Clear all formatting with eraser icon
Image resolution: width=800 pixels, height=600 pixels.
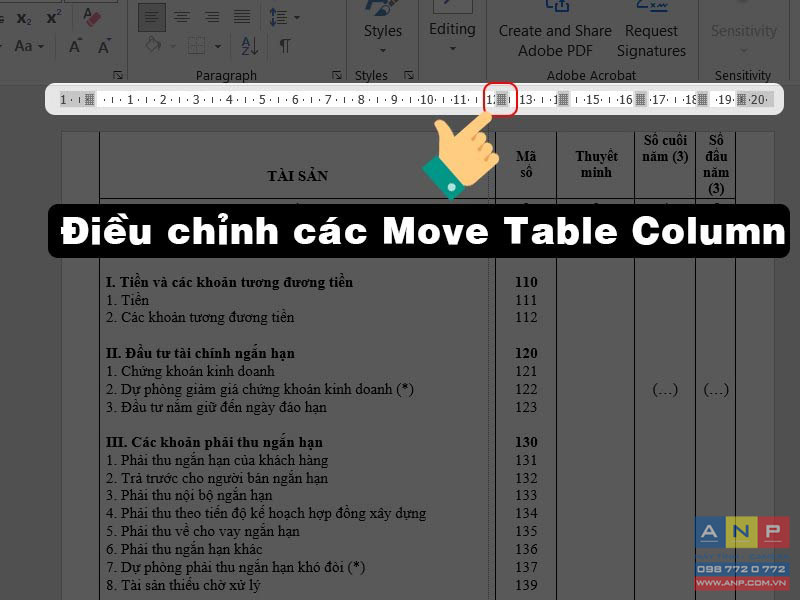pos(92,18)
